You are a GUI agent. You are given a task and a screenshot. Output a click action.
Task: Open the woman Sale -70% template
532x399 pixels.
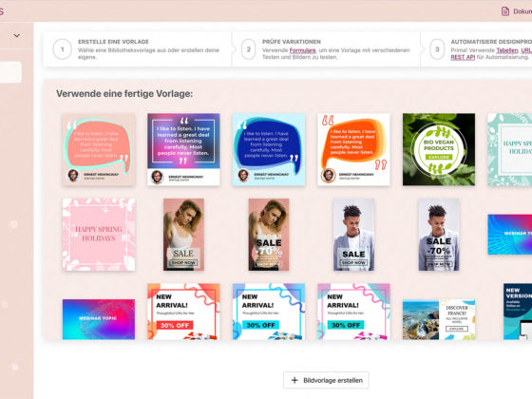[269, 235]
